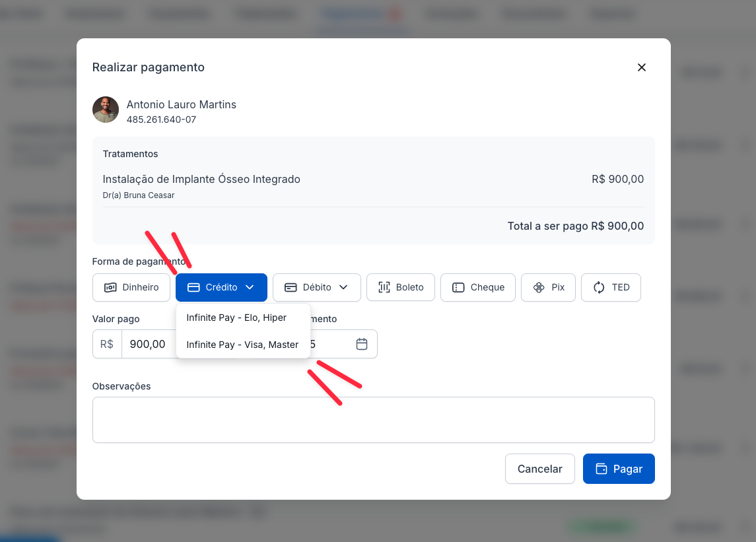
Task: Click the credit card icon in Crédito
Action: (x=193, y=287)
